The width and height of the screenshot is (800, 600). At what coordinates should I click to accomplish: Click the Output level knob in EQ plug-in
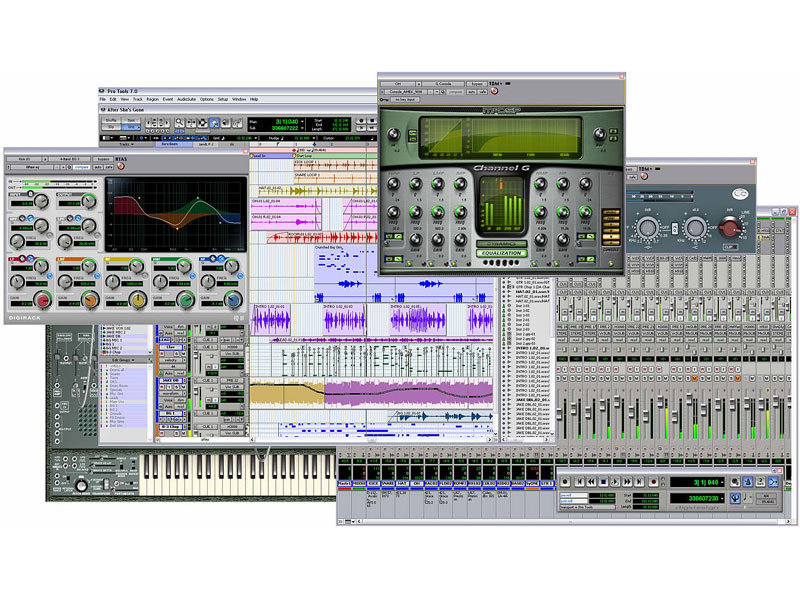coord(89,201)
